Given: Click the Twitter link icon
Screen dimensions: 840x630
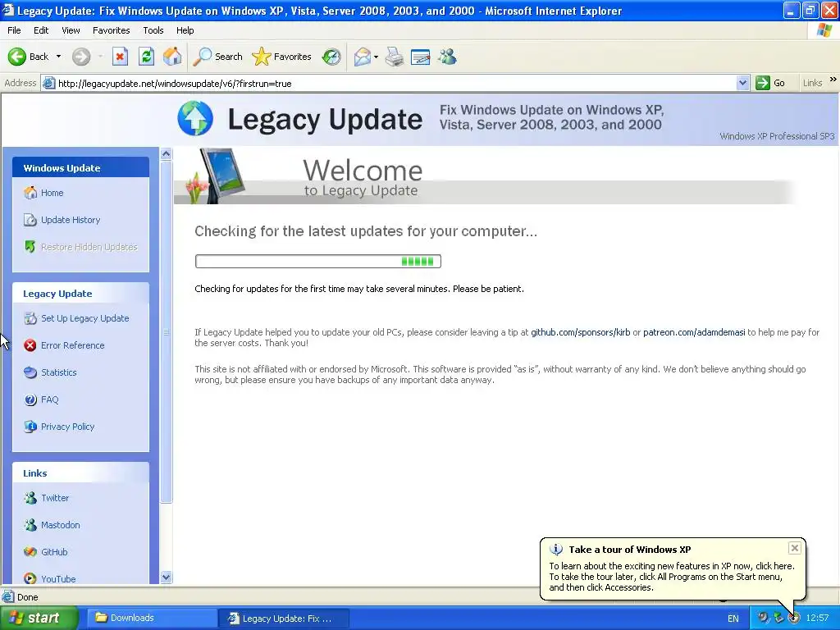Looking at the screenshot, I should tap(30, 498).
